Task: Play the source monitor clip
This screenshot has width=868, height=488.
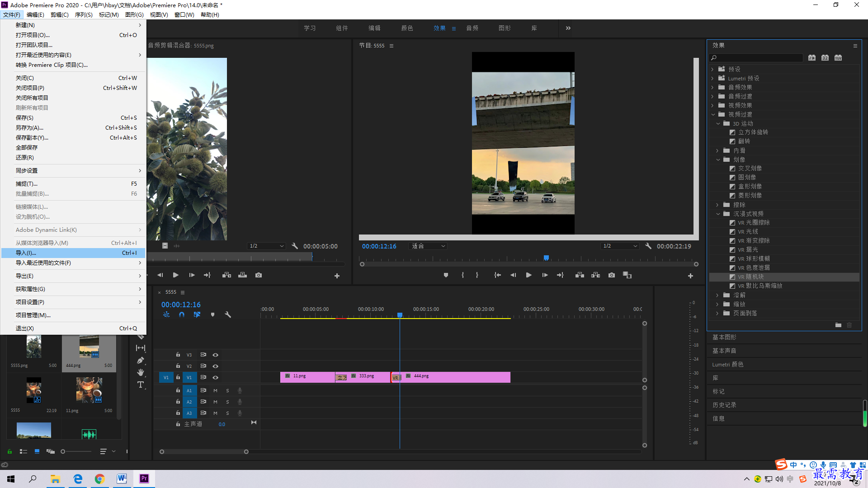Action: coord(175,275)
